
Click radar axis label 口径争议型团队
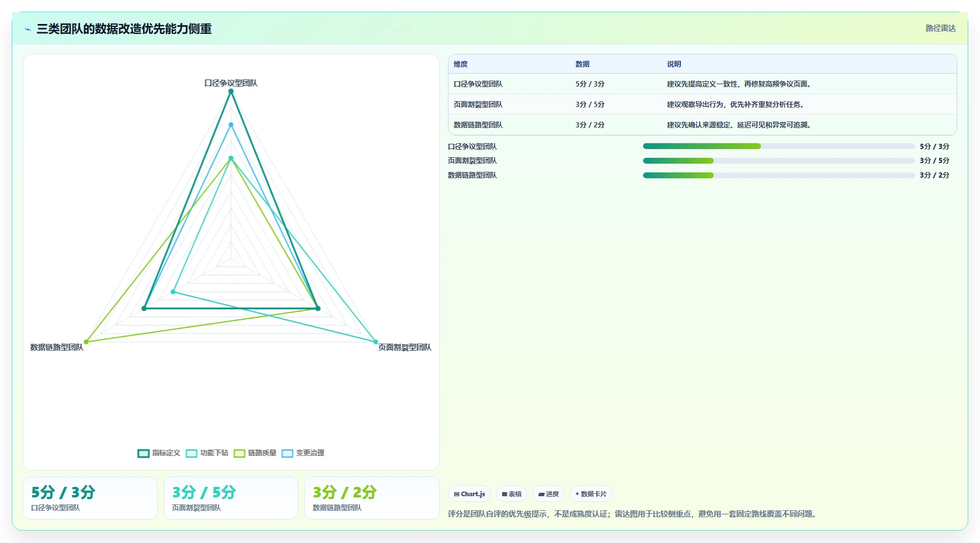(231, 83)
